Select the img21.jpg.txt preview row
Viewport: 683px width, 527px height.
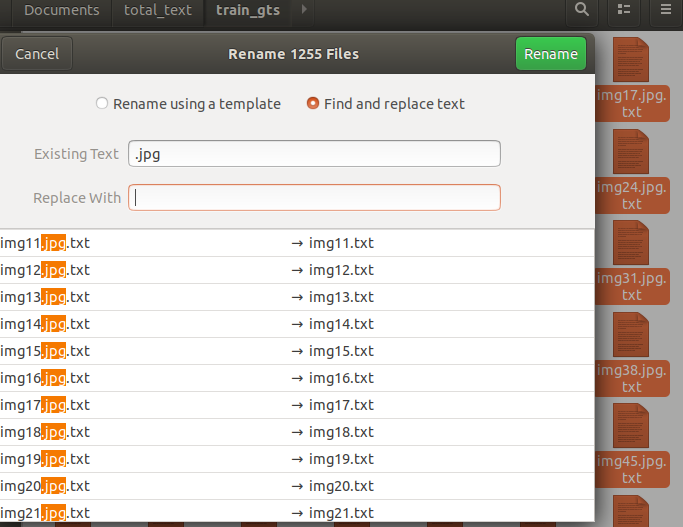tap(297, 511)
